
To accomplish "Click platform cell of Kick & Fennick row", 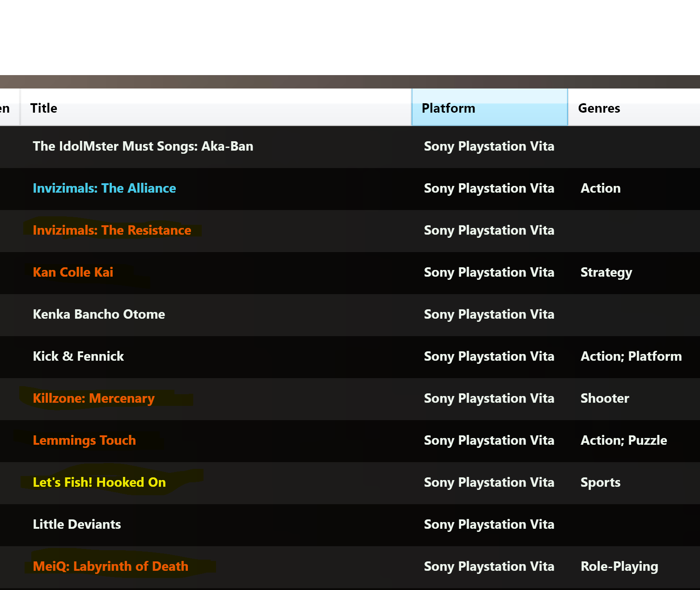I will click(x=489, y=357).
